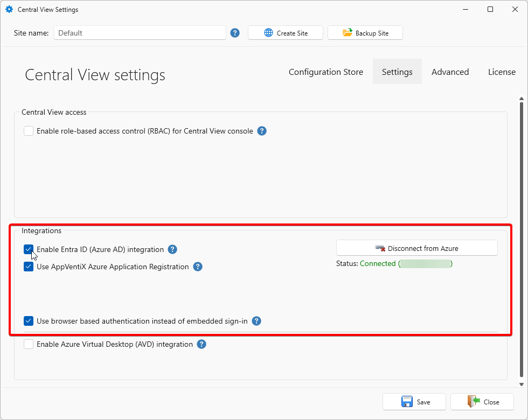Click the scrollbar up arrow
Viewport: 528px width, 420px height.
click(522, 99)
